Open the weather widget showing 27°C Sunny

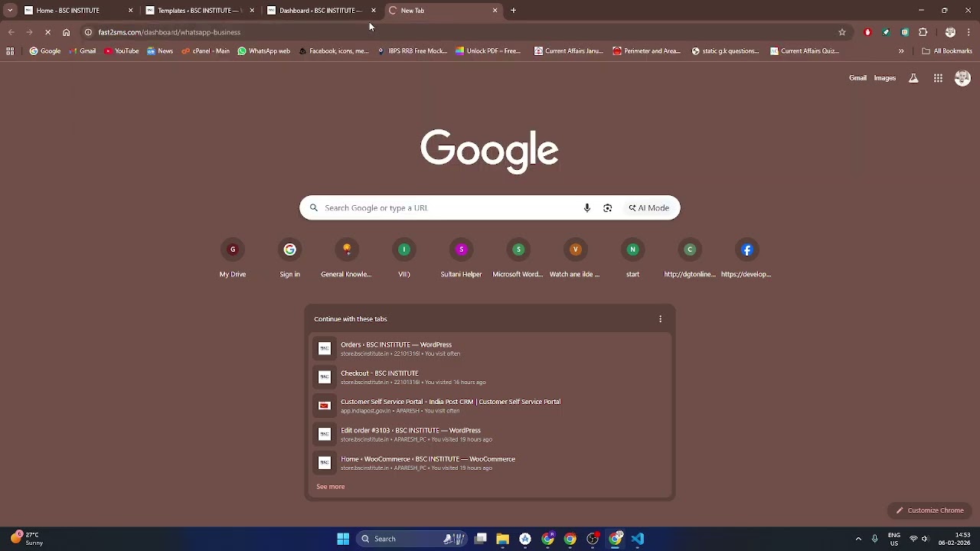[x=27, y=539]
